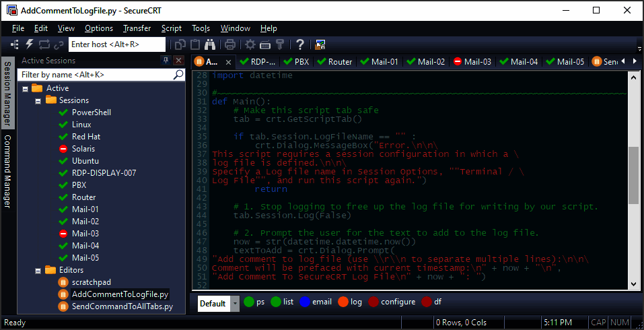The width and height of the screenshot is (644, 330).
Task: Click the Reconnect arrows icon in toolbar
Action: (44, 44)
